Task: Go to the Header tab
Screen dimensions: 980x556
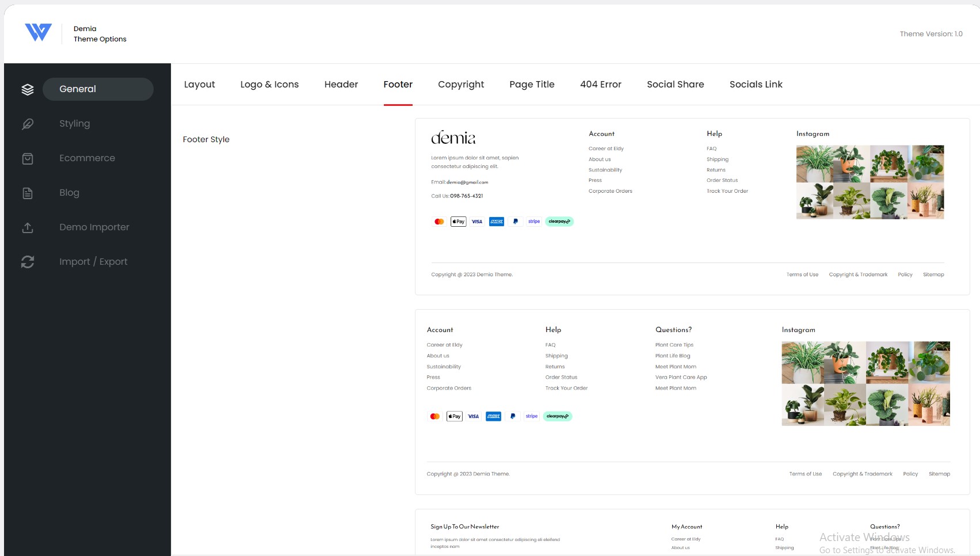Action: pyautogui.click(x=341, y=84)
